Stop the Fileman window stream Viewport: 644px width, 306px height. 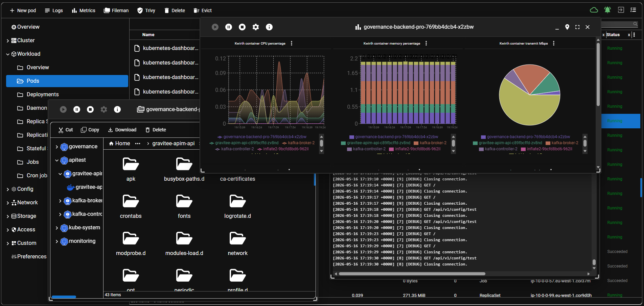click(90, 109)
